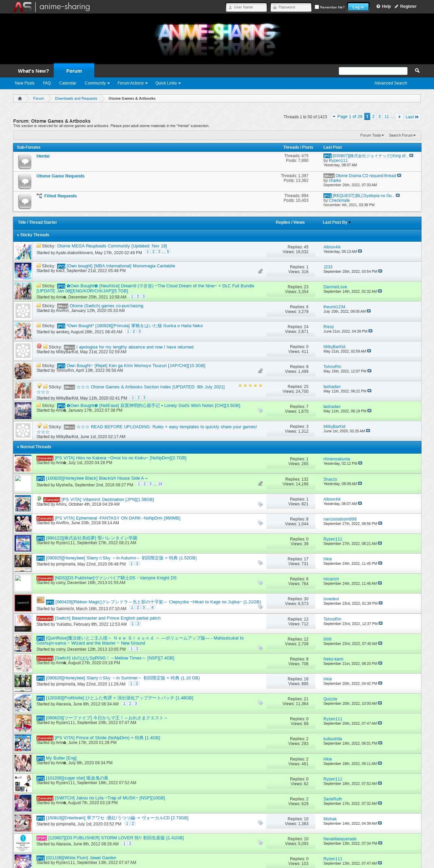Open page 5 of the Otome MEGA Reuploads thread
The image size is (434, 868).
pos(168,251)
